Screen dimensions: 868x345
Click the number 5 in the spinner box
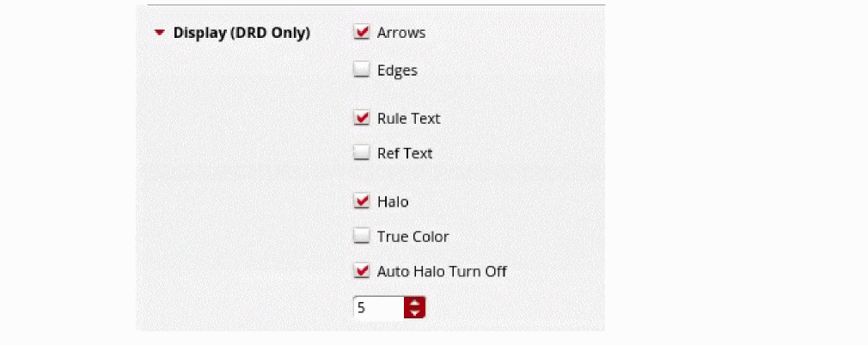[362, 307]
